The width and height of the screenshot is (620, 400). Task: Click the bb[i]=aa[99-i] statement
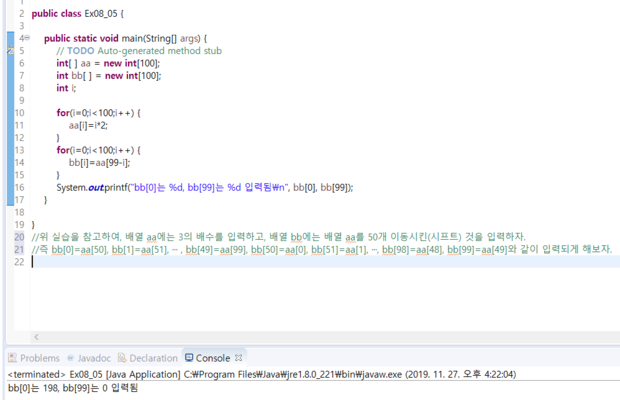(x=105, y=162)
